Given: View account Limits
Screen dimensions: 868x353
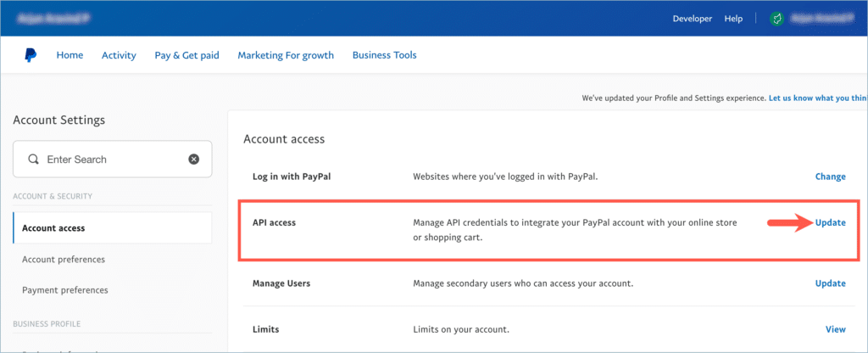Looking at the screenshot, I should tap(835, 329).
